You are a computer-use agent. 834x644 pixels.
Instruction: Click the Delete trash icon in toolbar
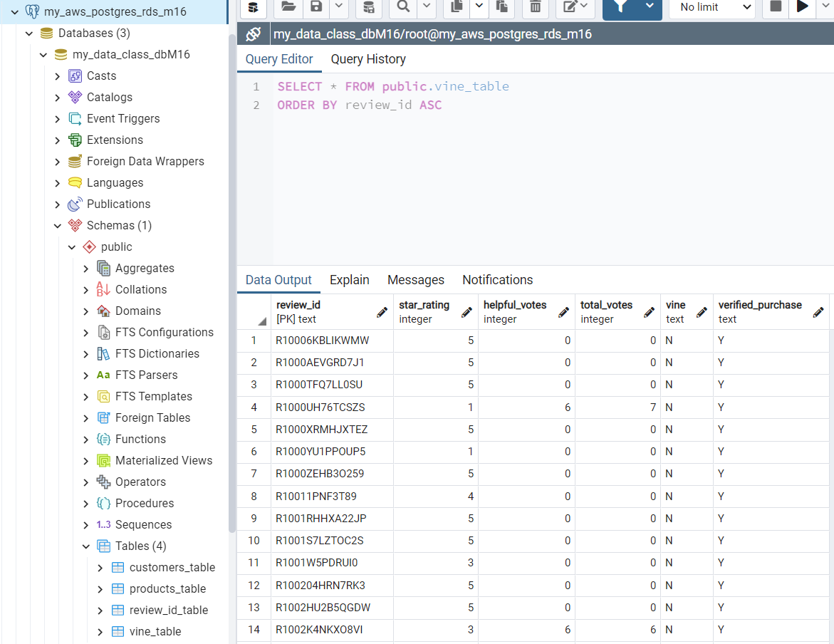point(535,7)
